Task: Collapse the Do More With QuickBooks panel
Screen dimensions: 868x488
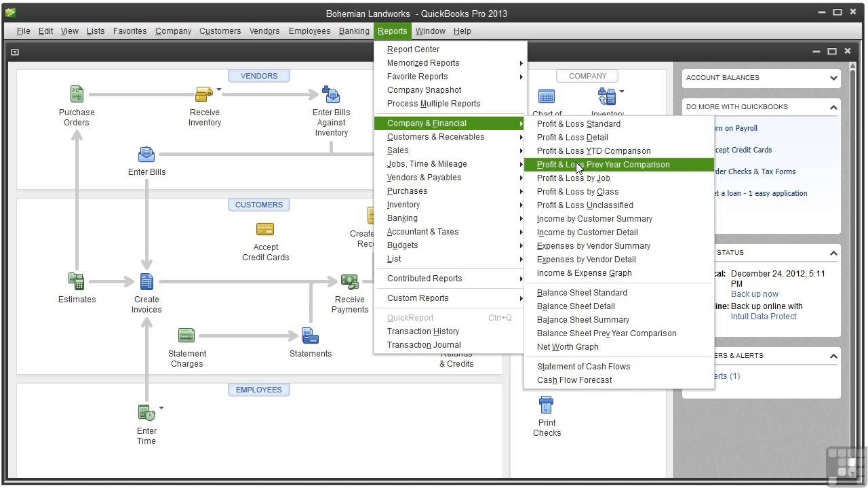Action: coord(833,106)
